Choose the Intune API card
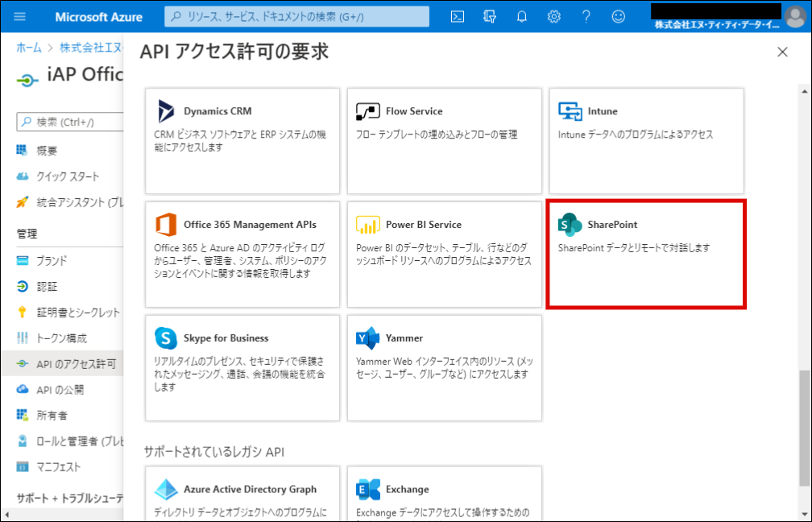Viewport: 812px width, 522px height. click(x=646, y=141)
